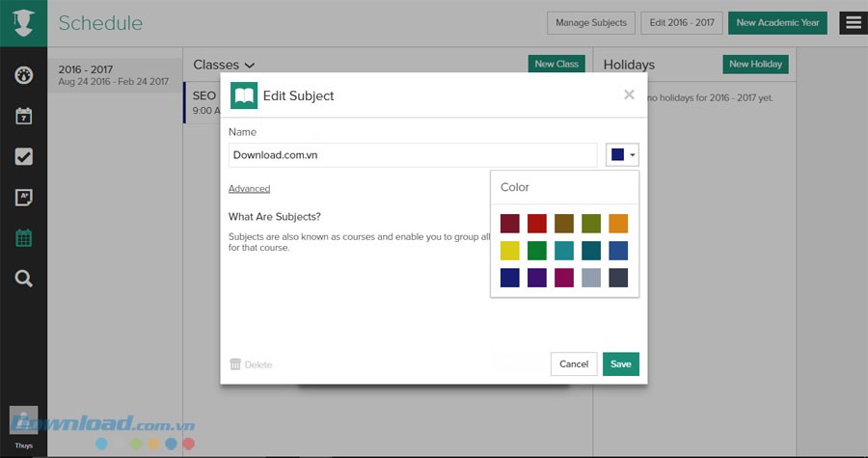
Task: Click the Advanced link
Action: [249, 189]
